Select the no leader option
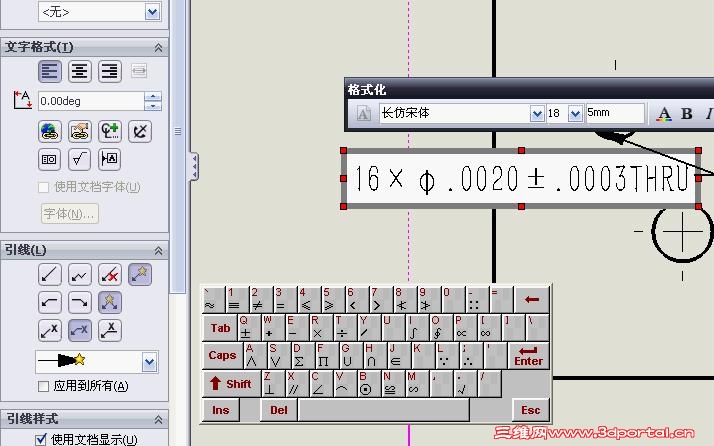Image resolution: width=714 pixels, height=446 pixels. 110,275
